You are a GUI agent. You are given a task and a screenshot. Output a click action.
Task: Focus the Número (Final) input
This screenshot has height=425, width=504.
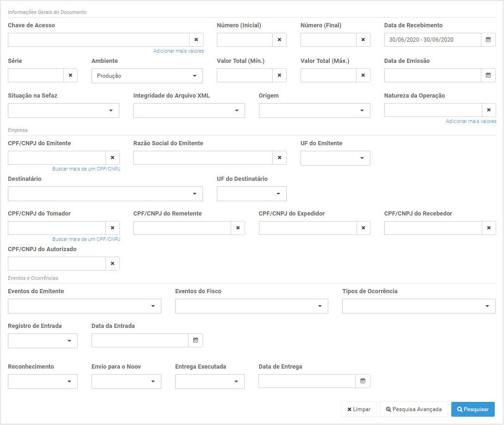pyautogui.click(x=328, y=40)
